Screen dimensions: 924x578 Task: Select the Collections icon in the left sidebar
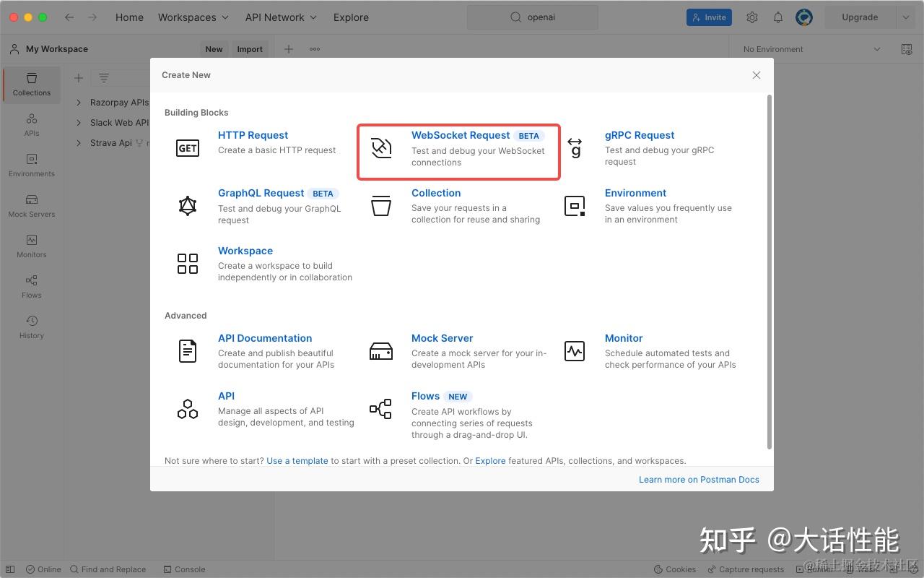pyautogui.click(x=31, y=85)
